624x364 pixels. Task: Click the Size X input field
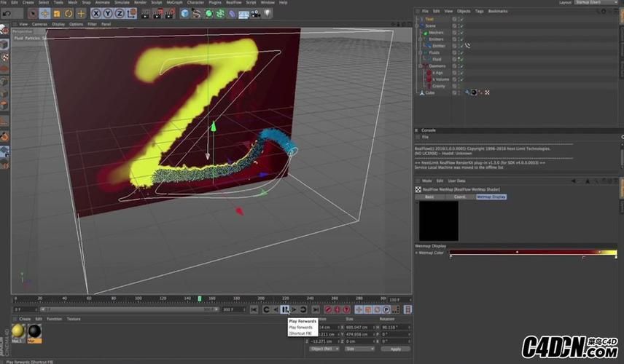[x=360, y=328]
